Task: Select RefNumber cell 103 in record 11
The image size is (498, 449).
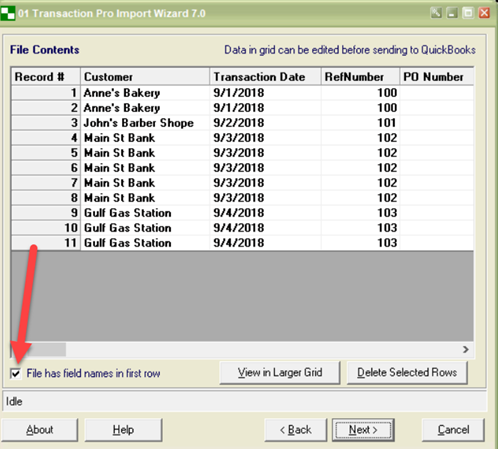Action: click(x=360, y=243)
